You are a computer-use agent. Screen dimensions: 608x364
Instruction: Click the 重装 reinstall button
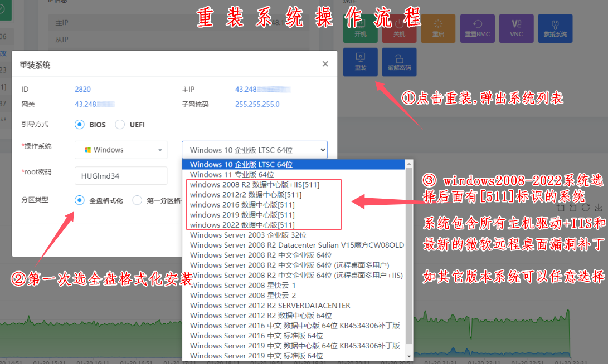tap(360, 62)
